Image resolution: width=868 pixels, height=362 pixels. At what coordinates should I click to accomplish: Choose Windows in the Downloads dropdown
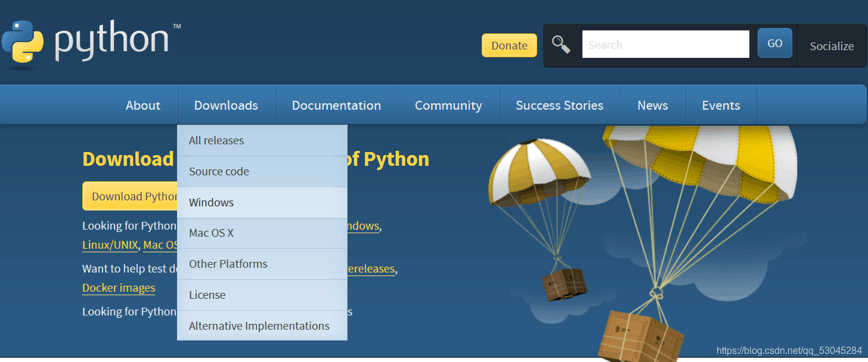pyautogui.click(x=262, y=203)
